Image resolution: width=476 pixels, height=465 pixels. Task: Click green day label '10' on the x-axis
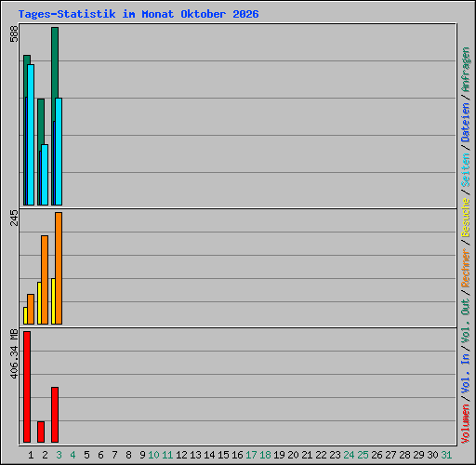[153, 455]
